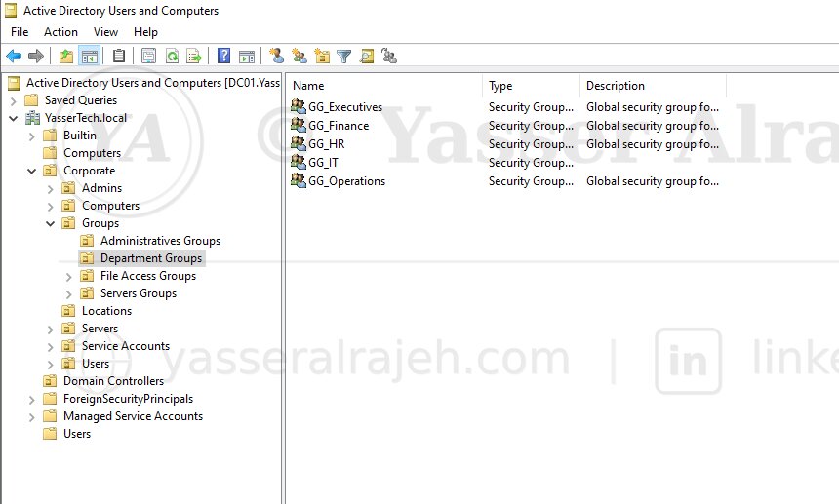Select the Service Accounts tree item
This screenshot has height=504, width=839.
pyautogui.click(x=125, y=346)
